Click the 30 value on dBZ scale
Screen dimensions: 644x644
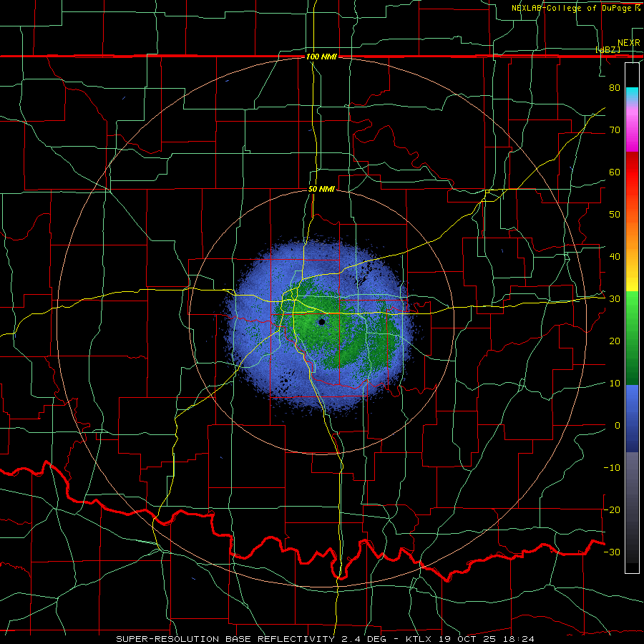click(615, 299)
